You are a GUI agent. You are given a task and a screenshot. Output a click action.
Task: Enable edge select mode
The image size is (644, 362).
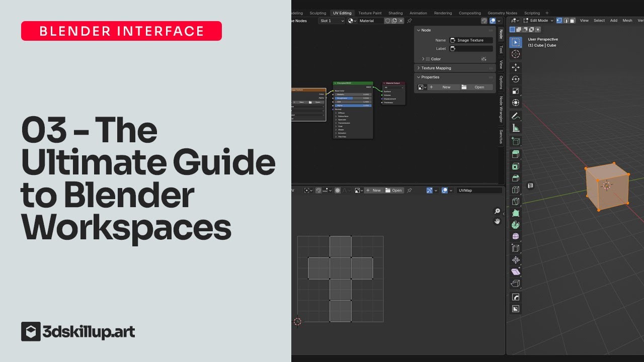[566, 21]
